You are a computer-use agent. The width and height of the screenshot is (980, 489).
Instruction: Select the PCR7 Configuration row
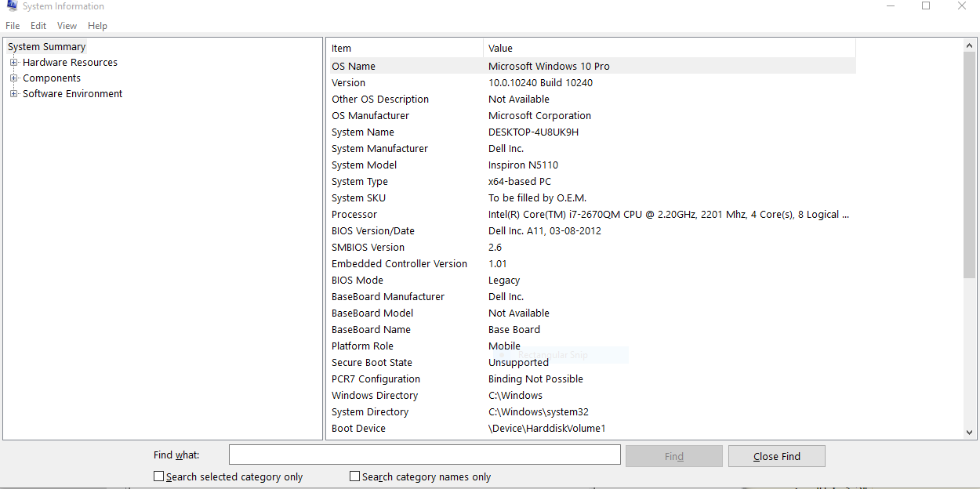pos(591,379)
